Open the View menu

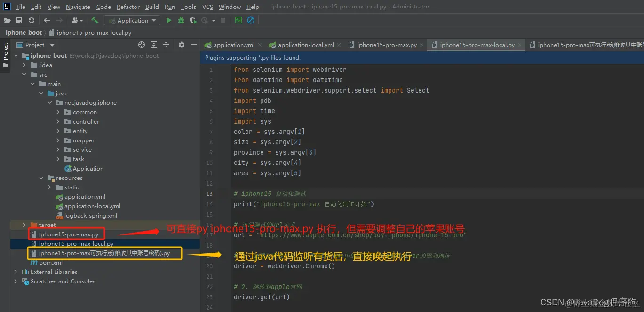tap(54, 7)
